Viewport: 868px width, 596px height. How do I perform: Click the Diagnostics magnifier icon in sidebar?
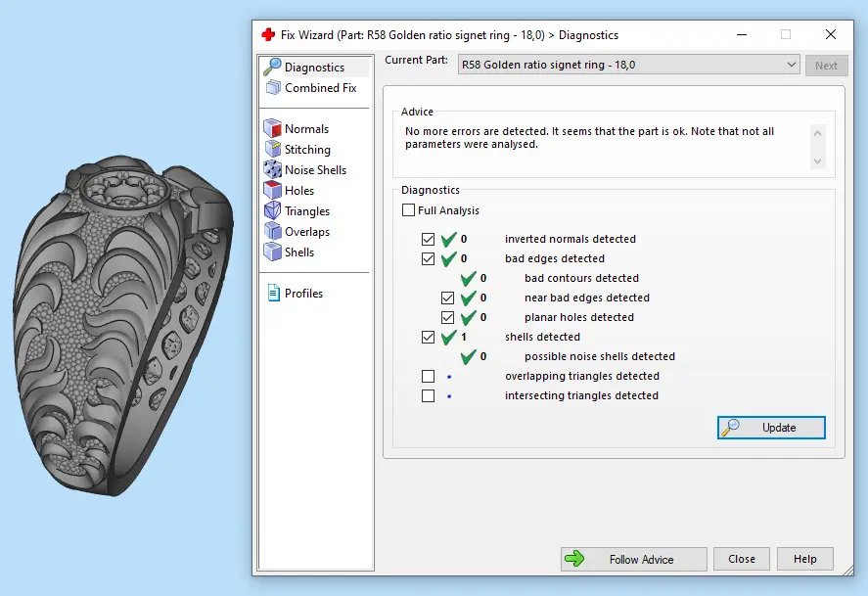(x=272, y=67)
